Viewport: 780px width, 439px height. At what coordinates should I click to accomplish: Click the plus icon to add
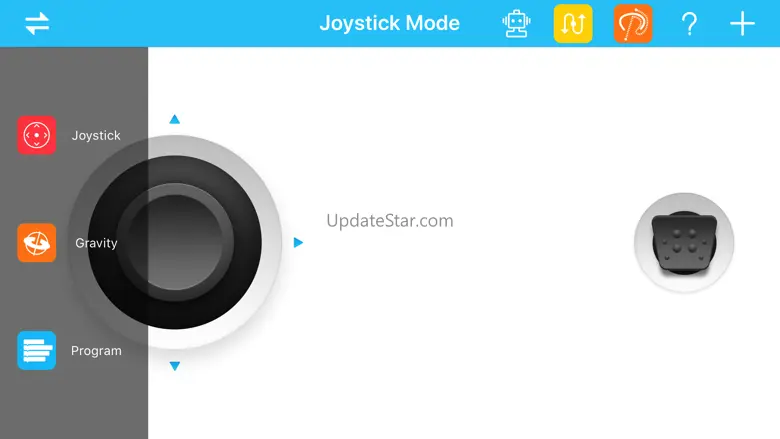(742, 24)
